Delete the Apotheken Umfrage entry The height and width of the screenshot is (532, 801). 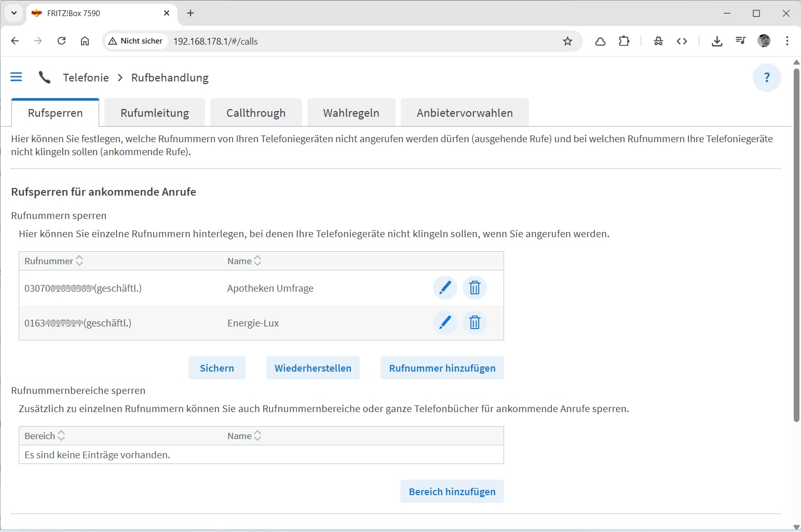coord(474,288)
